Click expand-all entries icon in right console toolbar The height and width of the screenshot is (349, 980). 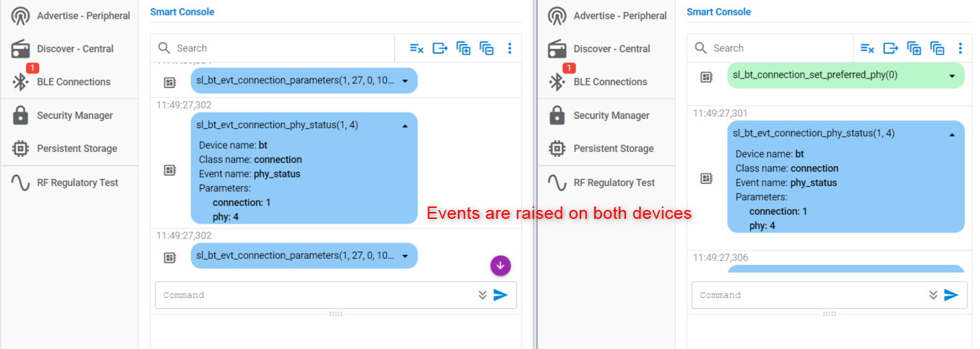pos(914,48)
